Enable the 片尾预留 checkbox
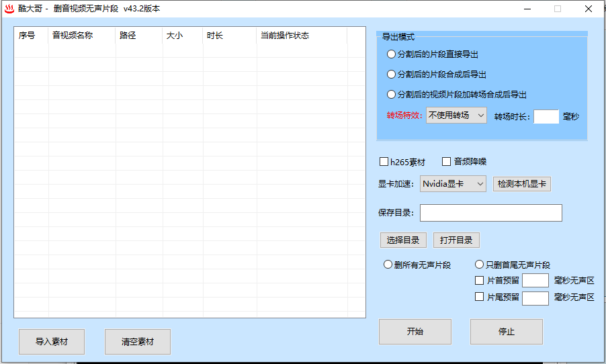 coord(479,297)
